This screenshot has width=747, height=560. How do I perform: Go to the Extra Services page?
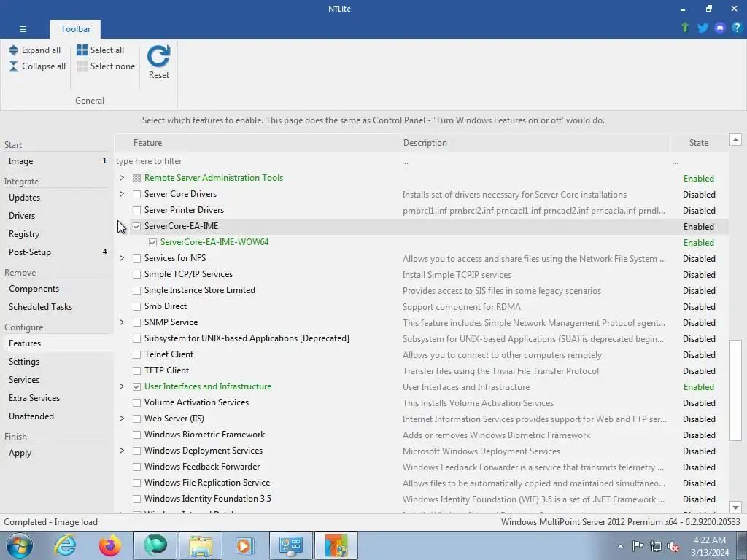[x=57, y=398]
